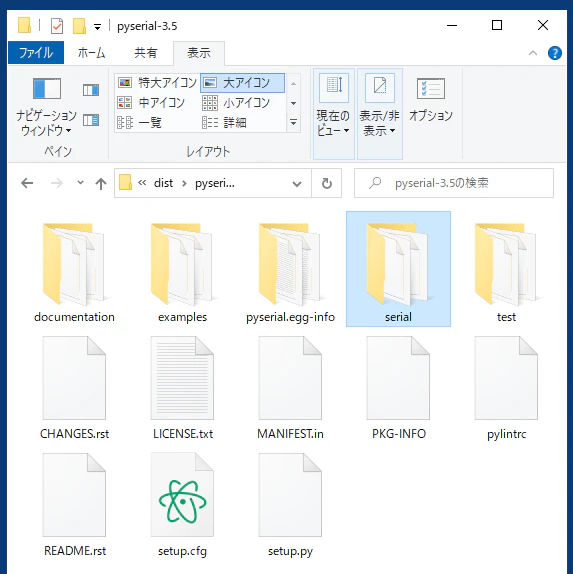Open address bar history dropdown
The width and height of the screenshot is (573, 574).
pyautogui.click(x=297, y=183)
